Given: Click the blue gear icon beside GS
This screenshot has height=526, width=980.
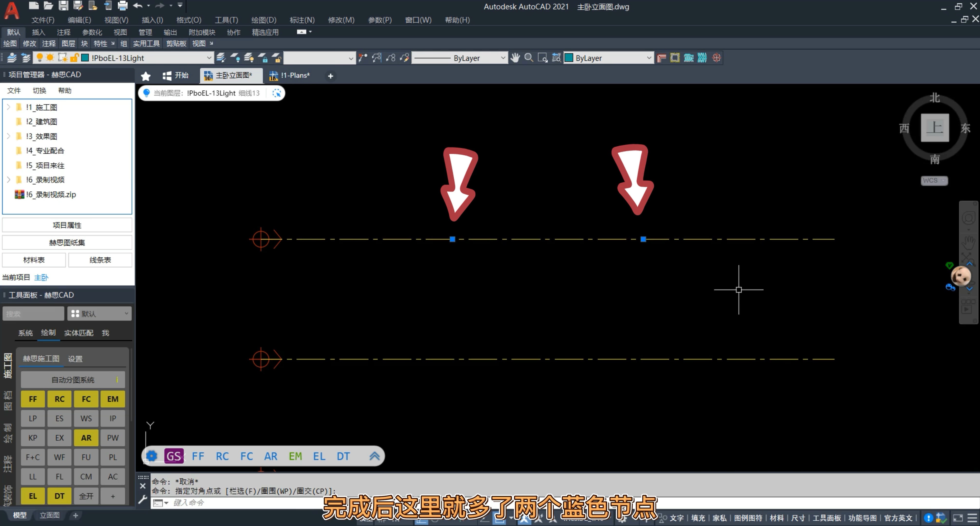Looking at the screenshot, I should tap(151, 456).
